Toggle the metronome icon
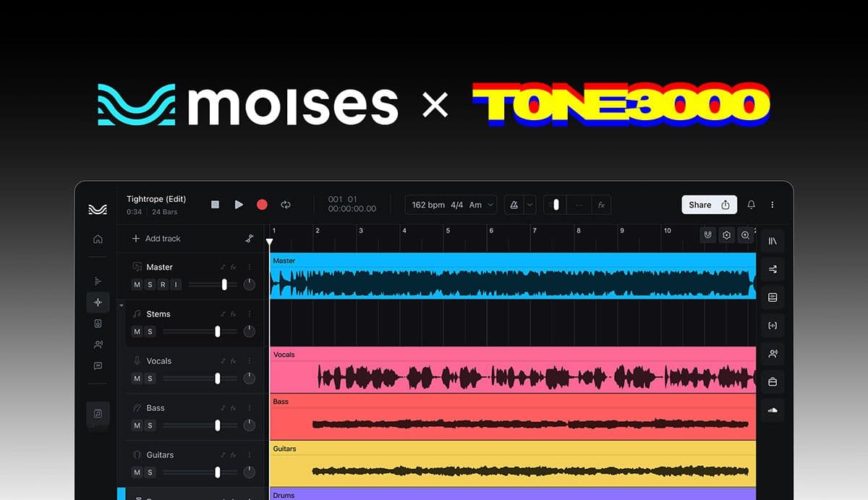 (x=513, y=205)
